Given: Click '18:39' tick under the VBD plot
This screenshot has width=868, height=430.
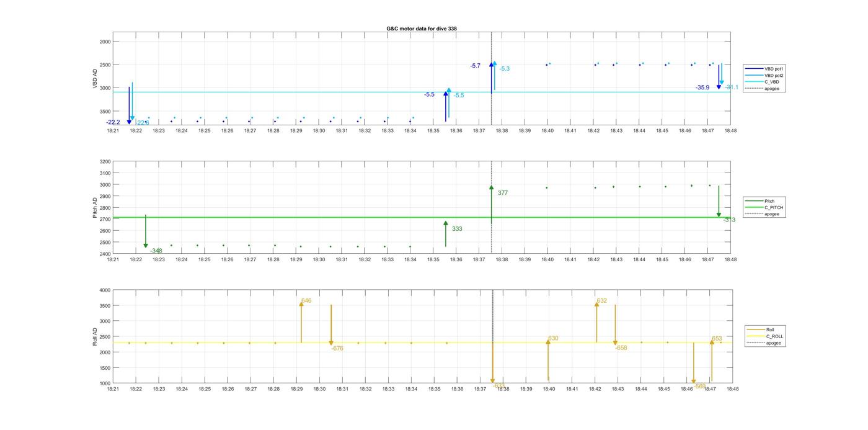Looking at the screenshot, I should click(525, 130).
